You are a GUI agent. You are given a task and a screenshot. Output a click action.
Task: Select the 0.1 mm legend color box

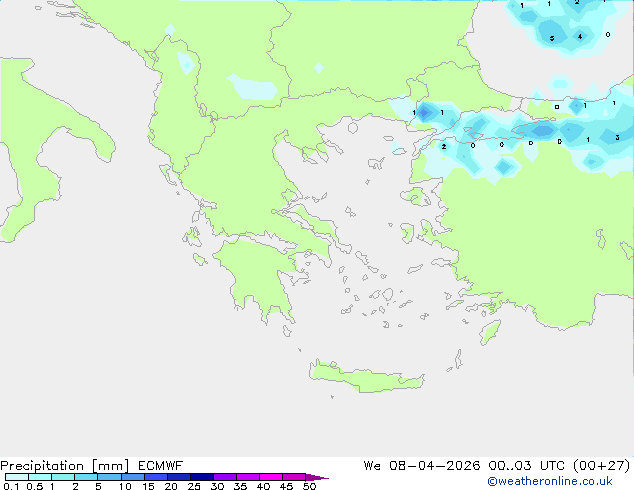coord(17,477)
